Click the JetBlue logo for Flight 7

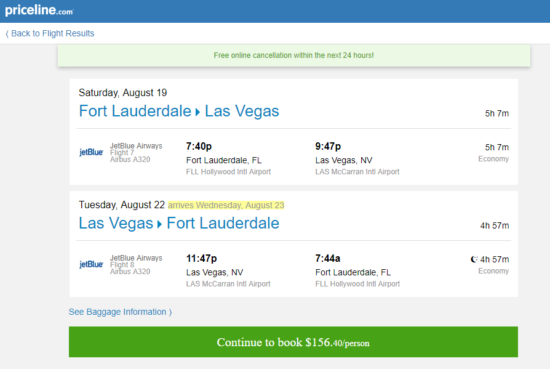point(91,152)
